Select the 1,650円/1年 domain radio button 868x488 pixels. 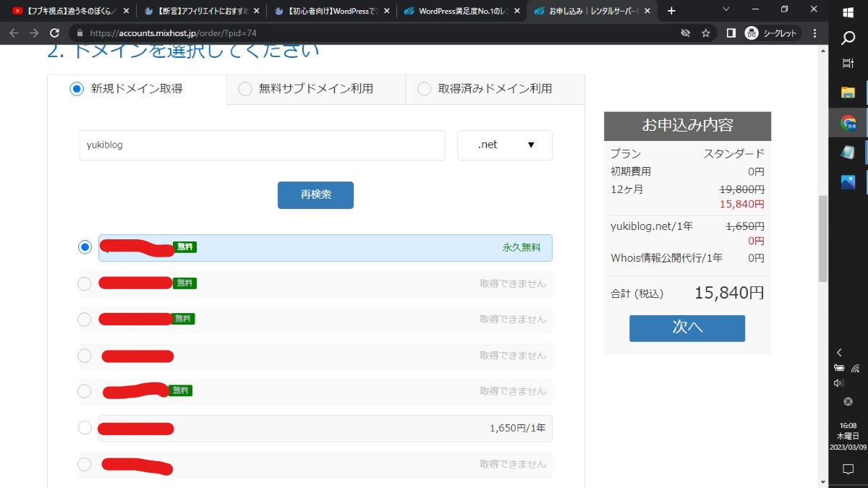[85, 428]
